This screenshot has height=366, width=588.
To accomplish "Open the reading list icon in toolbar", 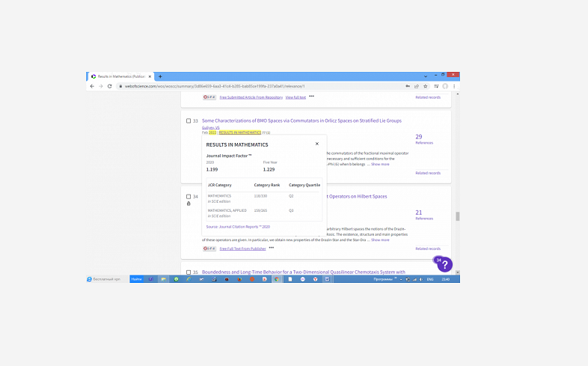I will 436,86.
